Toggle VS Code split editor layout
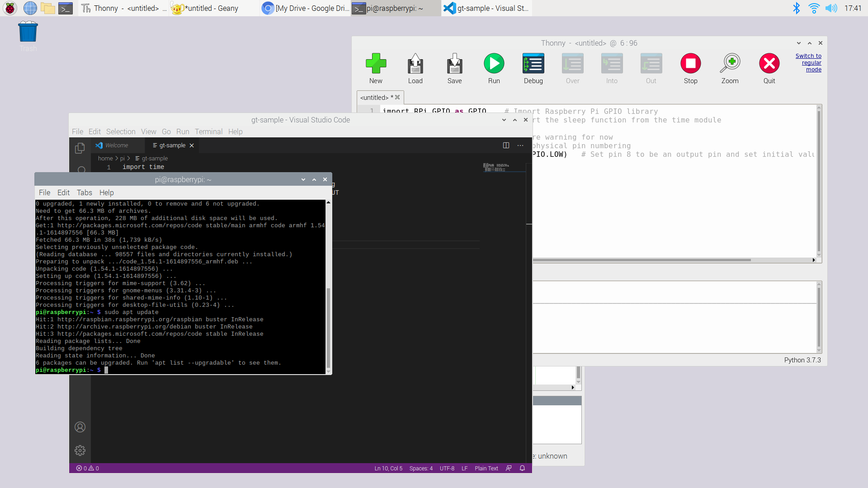 506,145
